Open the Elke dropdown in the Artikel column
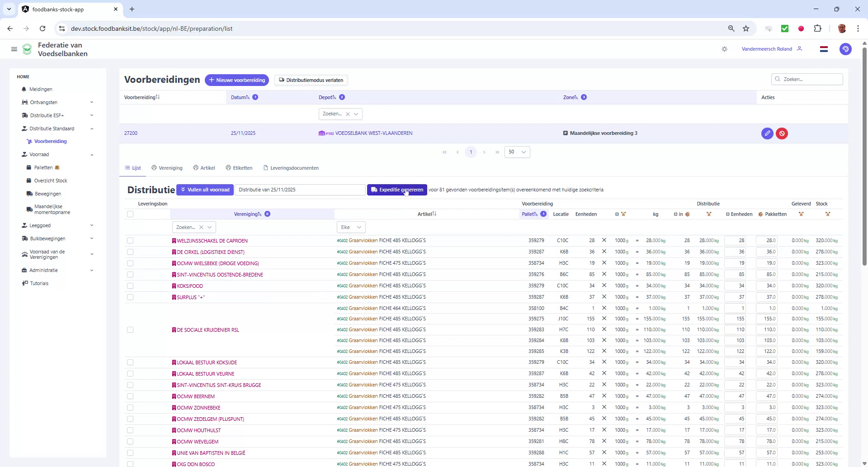The image size is (868, 467). (351, 227)
